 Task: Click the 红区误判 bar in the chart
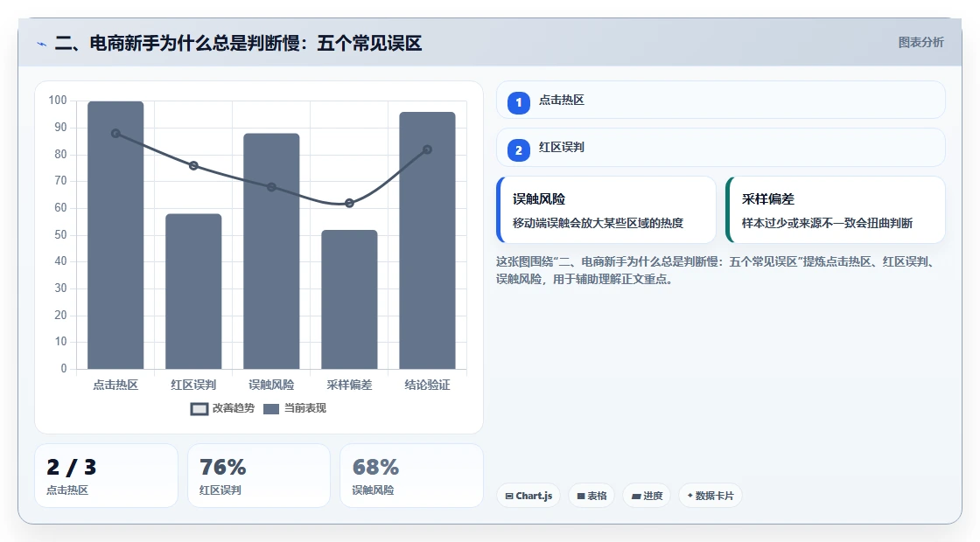point(193,291)
